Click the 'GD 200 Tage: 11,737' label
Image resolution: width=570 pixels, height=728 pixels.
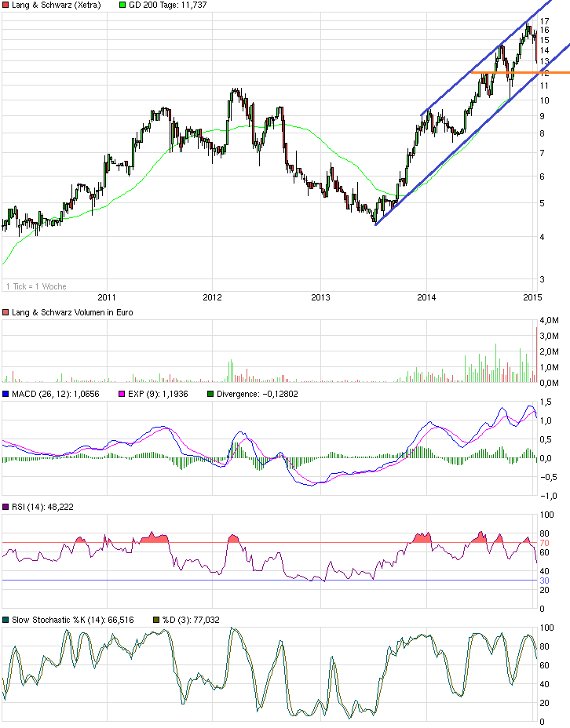pos(168,5)
